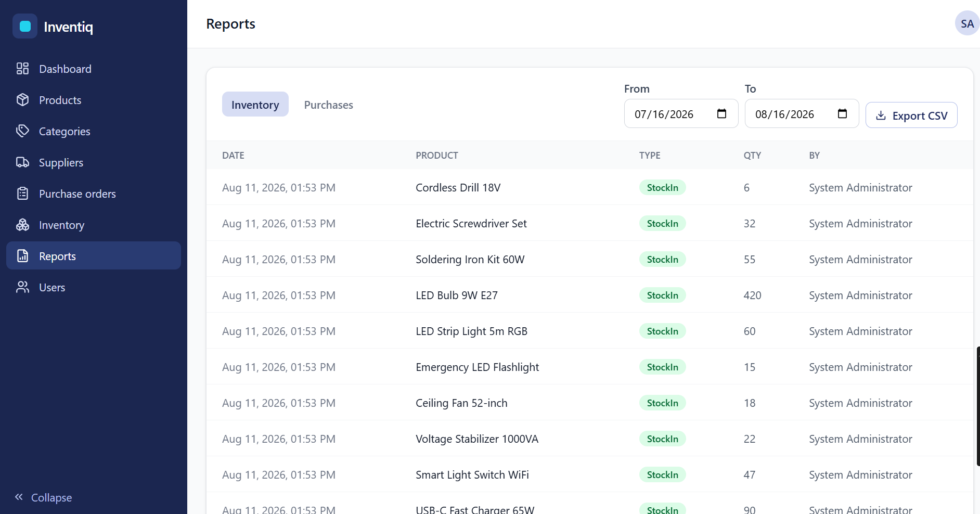Open the From date calendar picker icon
The height and width of the screenshot is (514, 980).
[x=721, y=113]
